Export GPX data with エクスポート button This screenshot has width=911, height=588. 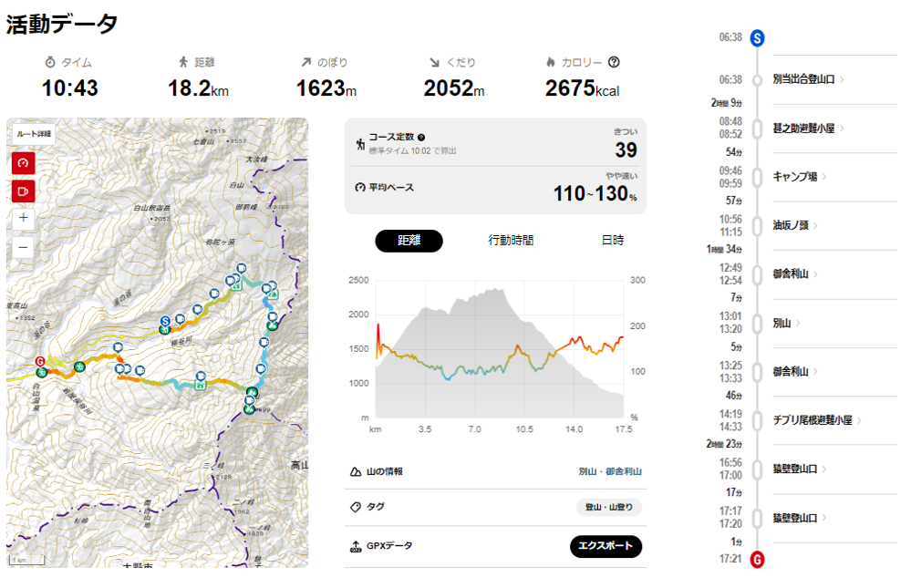click(606, 546)
